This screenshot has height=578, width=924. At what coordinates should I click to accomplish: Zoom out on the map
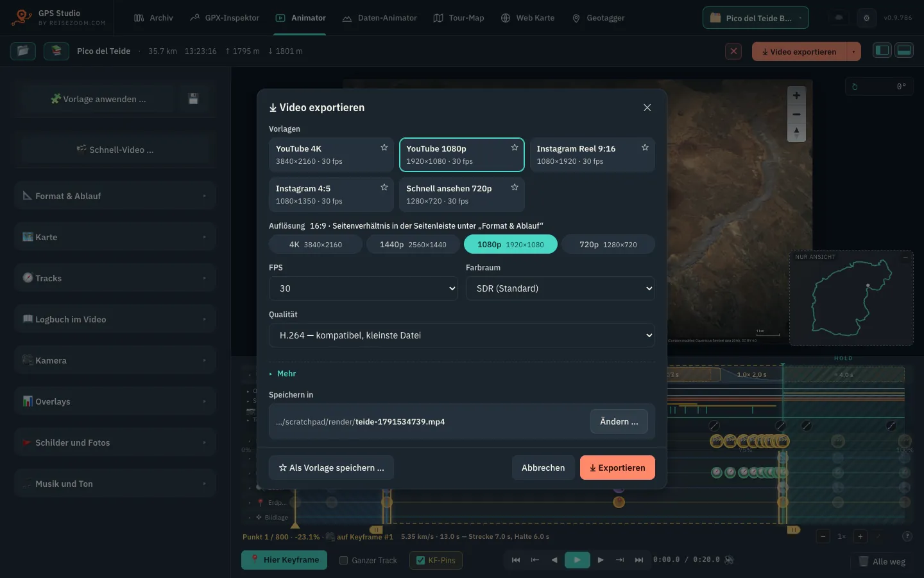[x=796, y=114]
